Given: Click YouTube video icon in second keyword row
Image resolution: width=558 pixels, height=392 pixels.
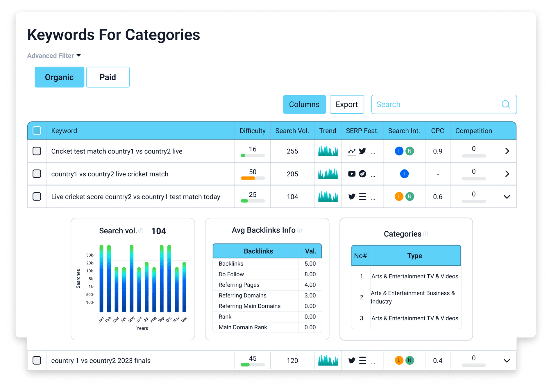Looking at the screenshot, I should tap(352, 174).
